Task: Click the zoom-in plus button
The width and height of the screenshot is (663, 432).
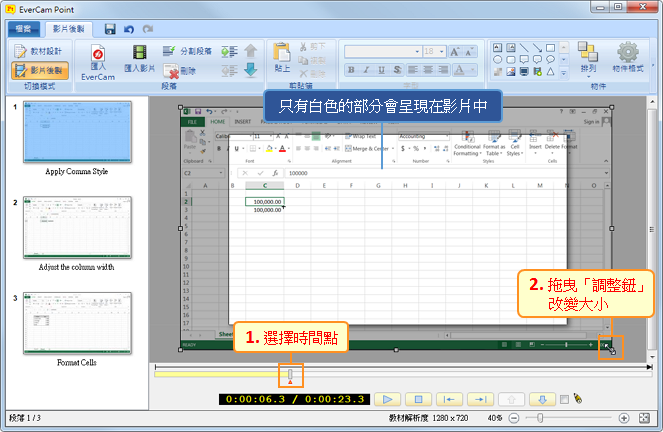Action: coord(624,417)
